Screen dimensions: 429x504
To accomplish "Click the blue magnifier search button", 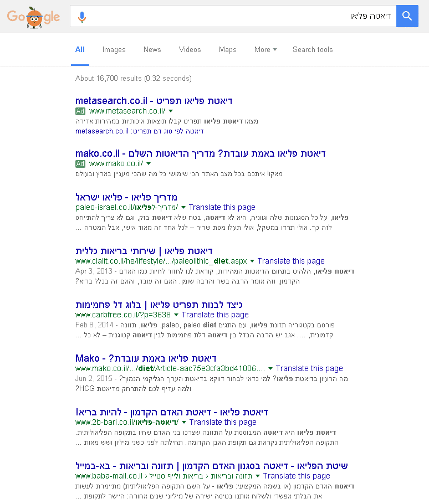I will click(407, 16).
